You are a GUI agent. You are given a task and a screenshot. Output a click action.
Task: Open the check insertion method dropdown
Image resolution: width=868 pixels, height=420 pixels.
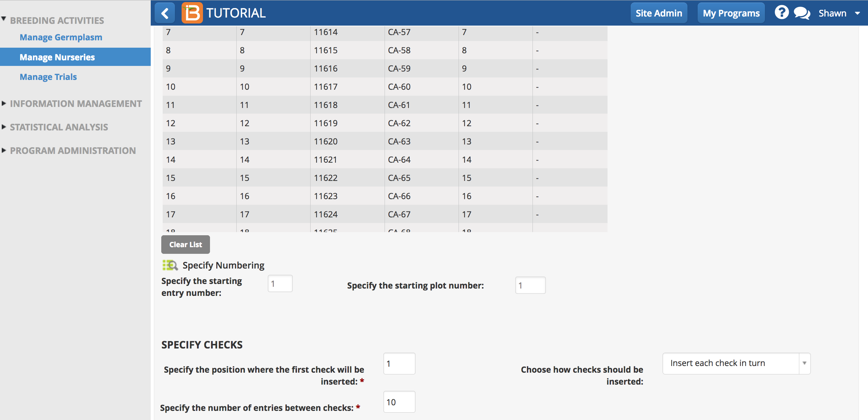tap(736, 363)
